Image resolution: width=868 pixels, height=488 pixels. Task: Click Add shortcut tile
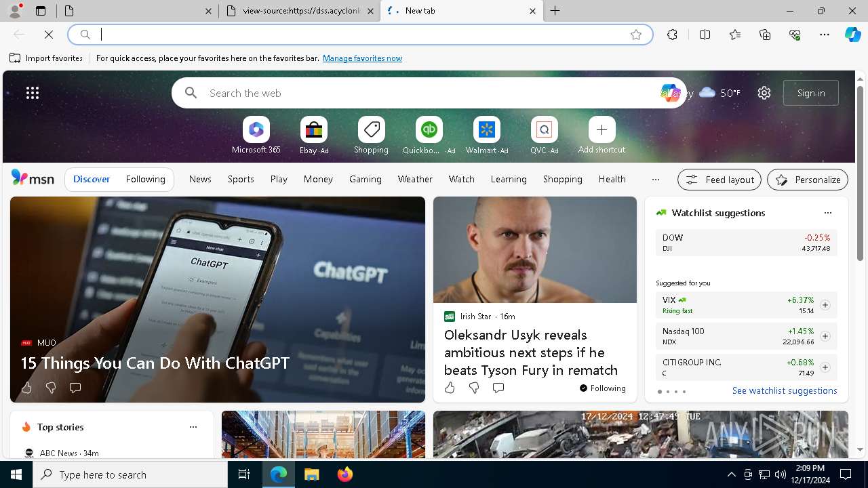click(601, 136)
